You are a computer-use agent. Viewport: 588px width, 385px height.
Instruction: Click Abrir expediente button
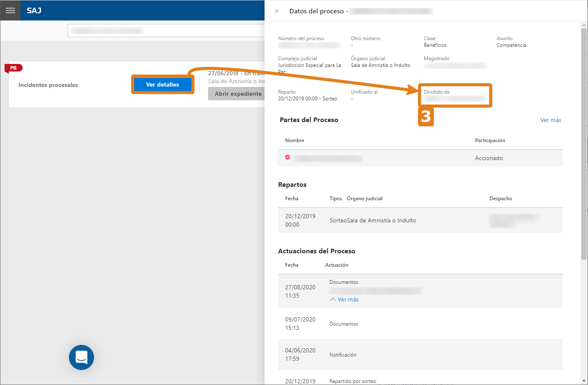pos(237,94)
